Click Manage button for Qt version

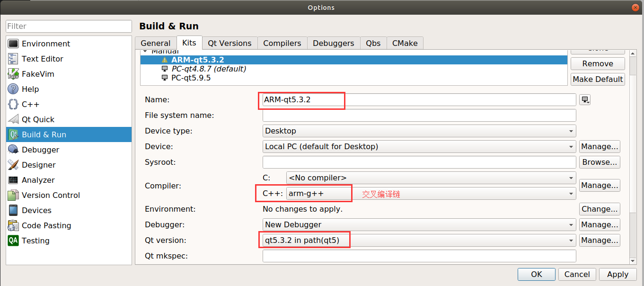pos(600,240)
